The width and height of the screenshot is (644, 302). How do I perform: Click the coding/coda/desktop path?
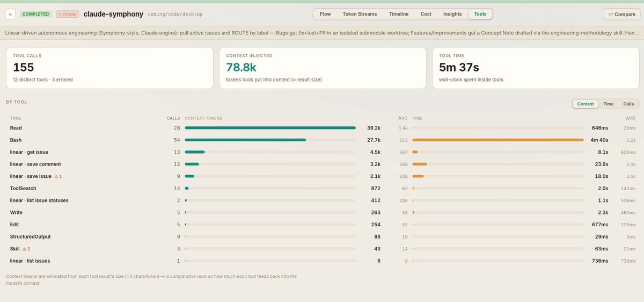(175, 13)
